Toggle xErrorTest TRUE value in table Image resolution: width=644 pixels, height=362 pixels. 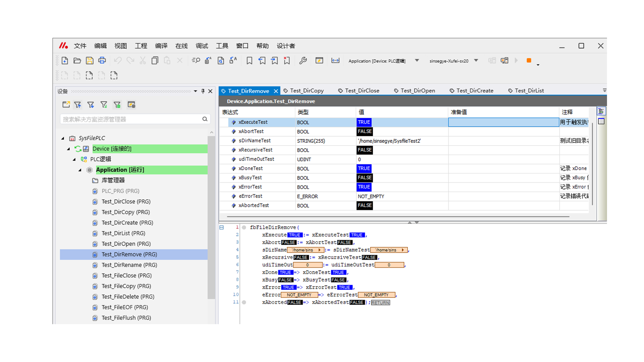point(364,187)
